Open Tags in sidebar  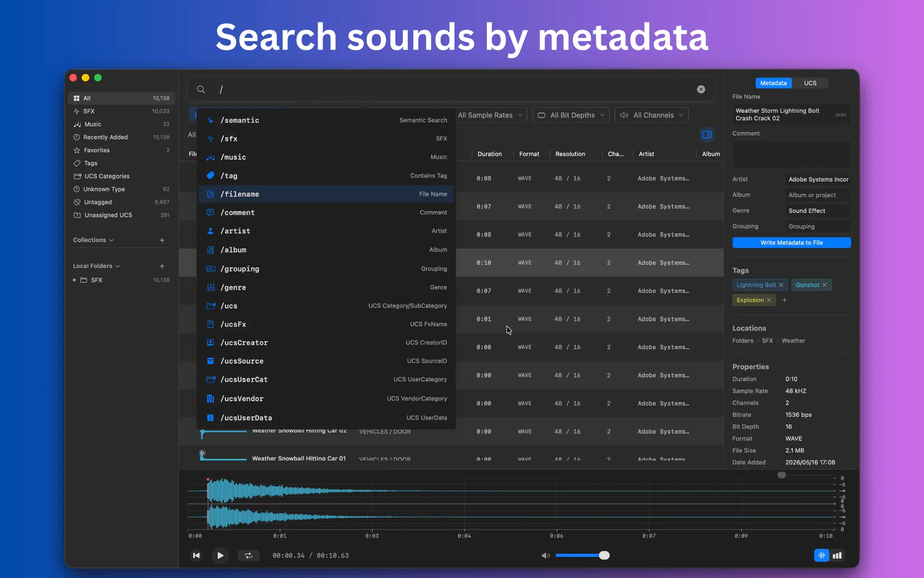tap(121, 163)
